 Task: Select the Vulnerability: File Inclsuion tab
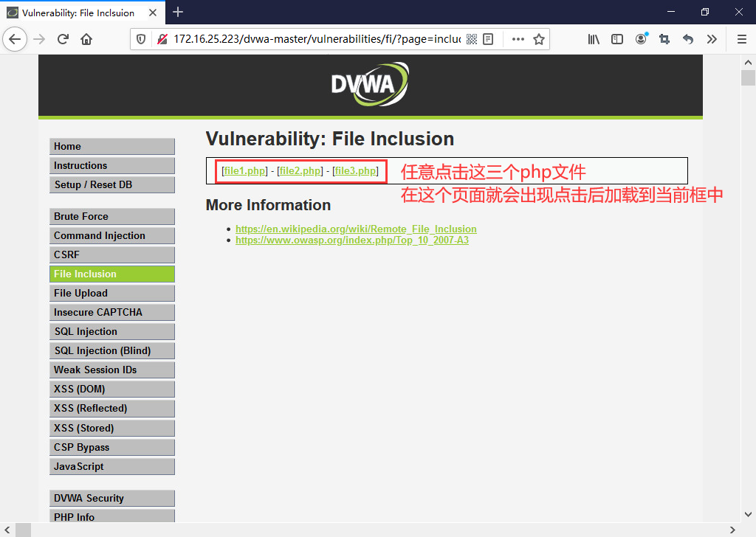click(x=83, y=13)
